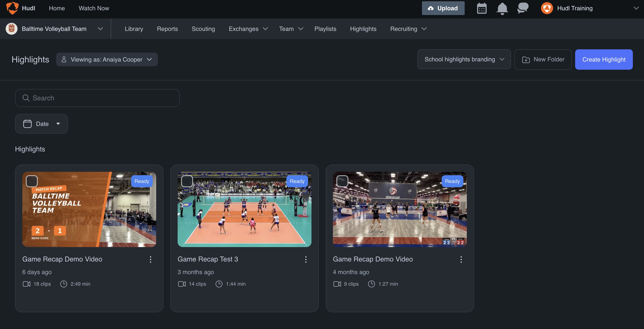Click the camera icon beside 18 clips
This screenshot has height=329, width=644.
[x=27, y=284]
